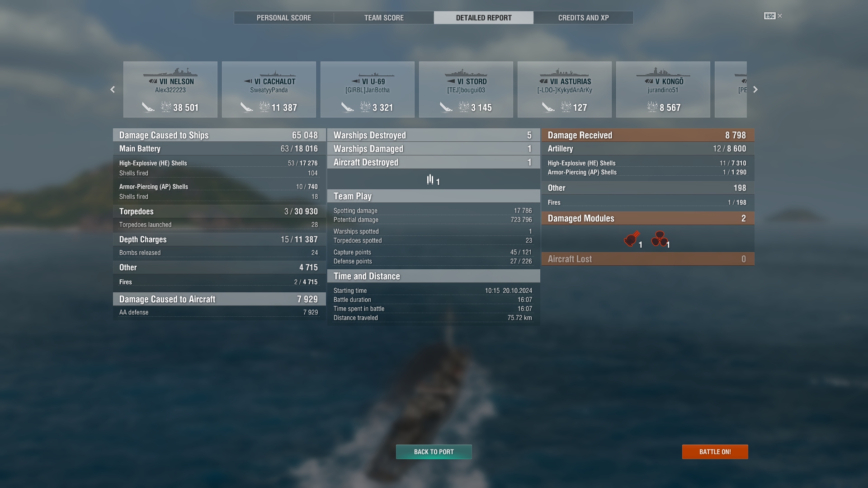The image size is (868, 488).
Task: Click the Battle On! button
Action: [715, 452]
